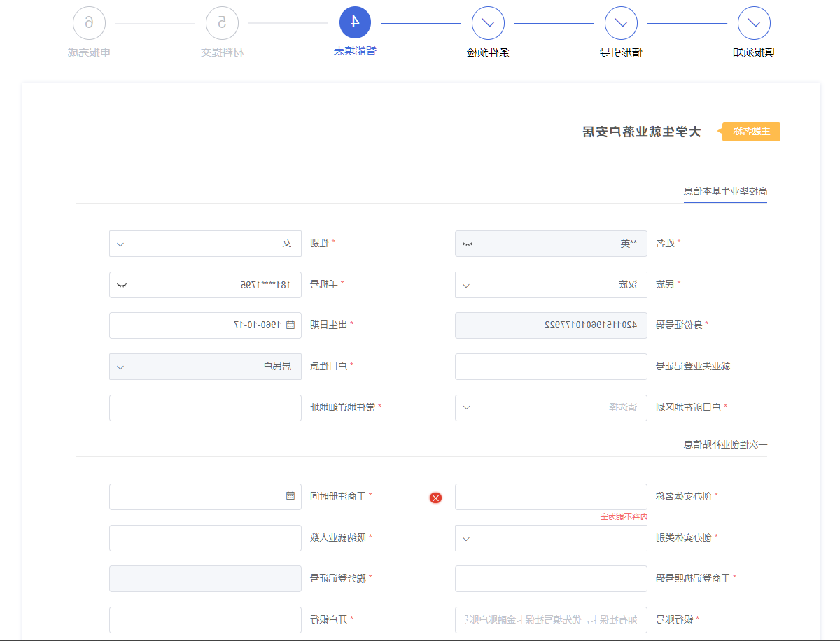The width and height of the screenshot is (840, 641).
Task: Toggle visibility eye icon in 手机号 field
Action: tap(122, 286)
